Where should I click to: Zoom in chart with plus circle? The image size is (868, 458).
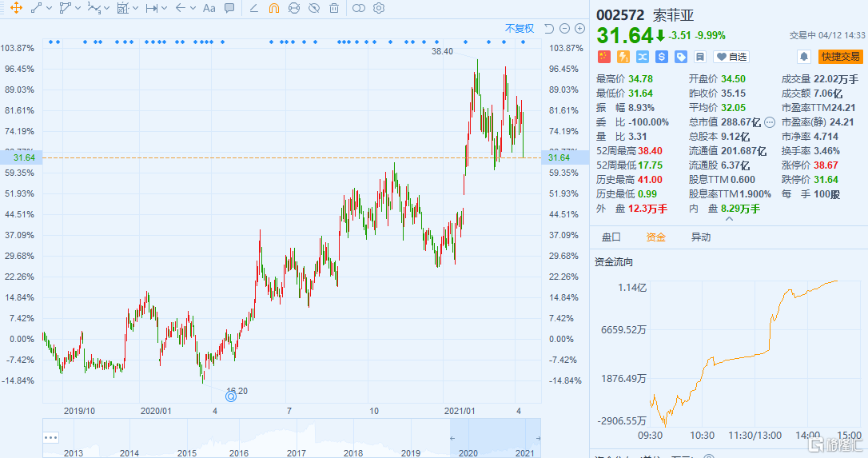pos(580,29)
